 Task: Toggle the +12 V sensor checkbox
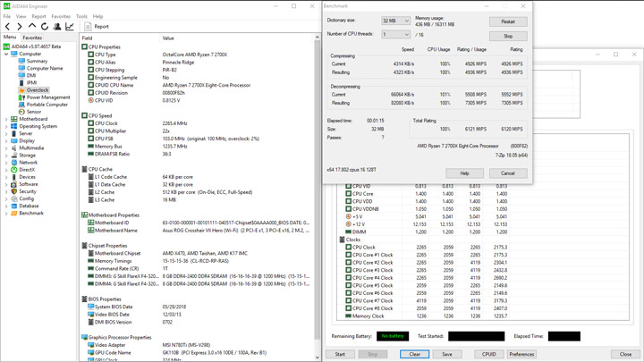[x=348, y=224]
